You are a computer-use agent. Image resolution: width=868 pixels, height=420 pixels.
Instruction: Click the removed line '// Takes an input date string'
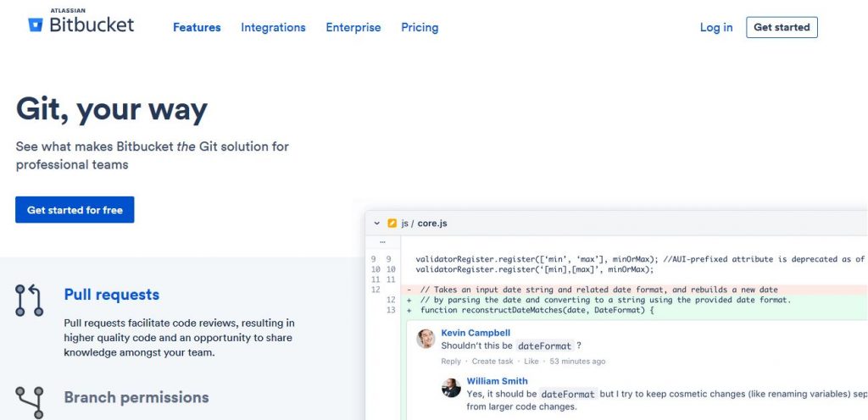click(x=599, y=290)
